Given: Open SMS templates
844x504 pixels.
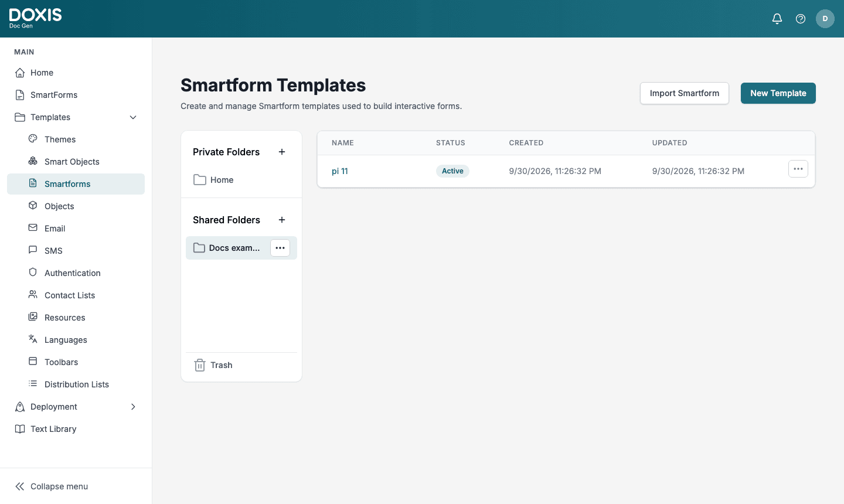Looking at the screenshot, I should coord(76,251).
